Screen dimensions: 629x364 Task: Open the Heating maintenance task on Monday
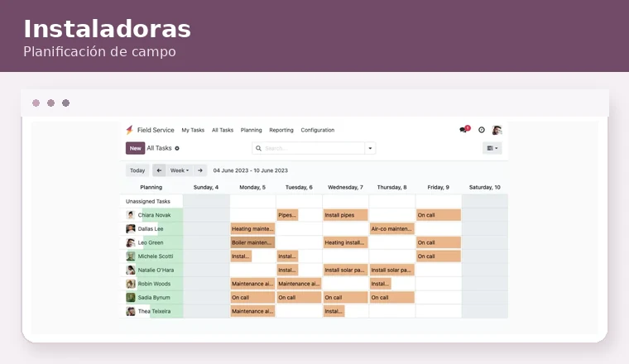tap(252, 228)
